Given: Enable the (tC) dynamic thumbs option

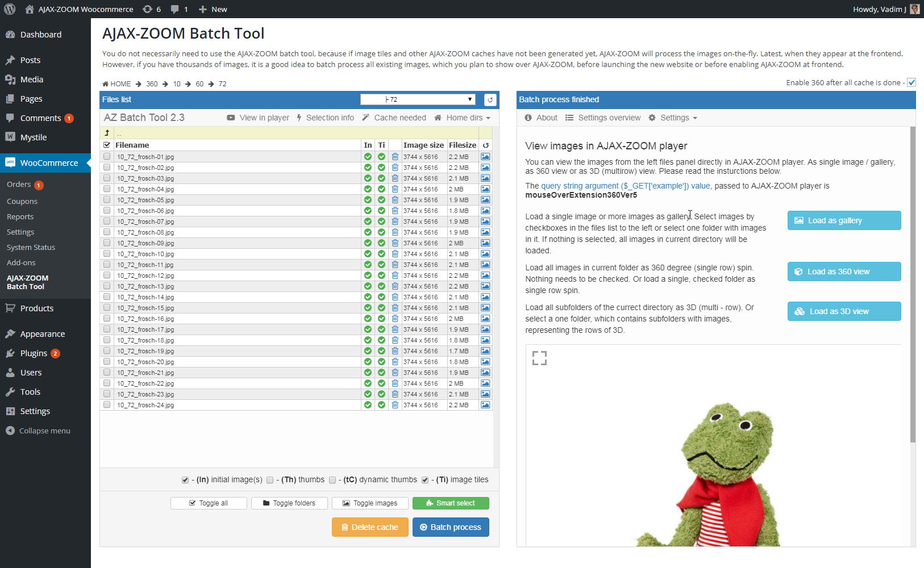Looking at the screenshot, I should pyautogui.click(x=332, y=480).
